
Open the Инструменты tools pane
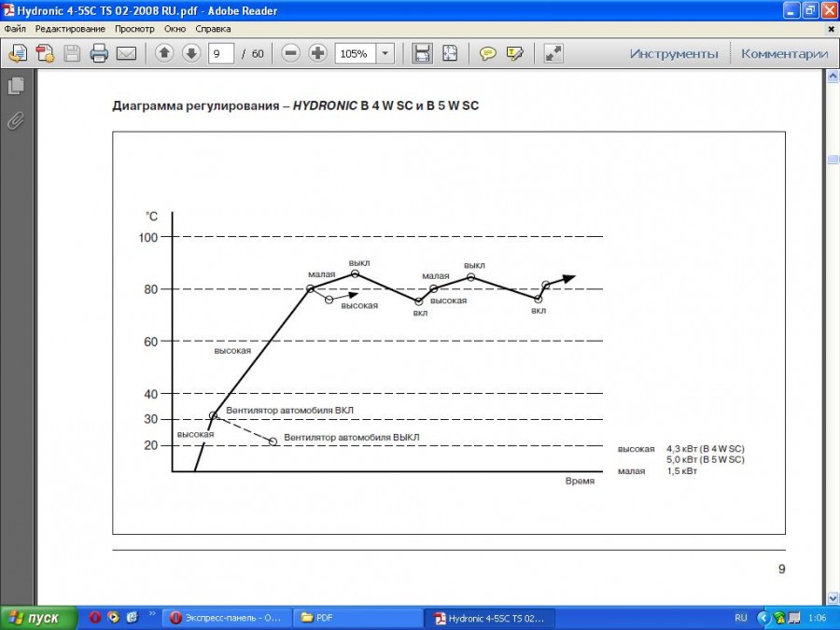click(673, 53)
